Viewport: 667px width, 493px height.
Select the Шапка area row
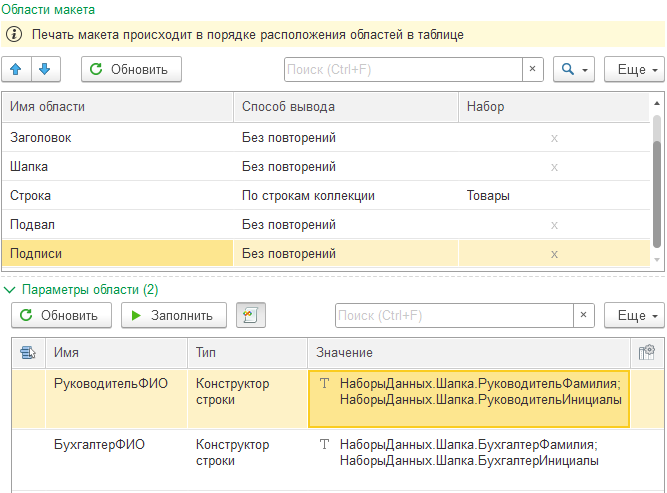326,167
